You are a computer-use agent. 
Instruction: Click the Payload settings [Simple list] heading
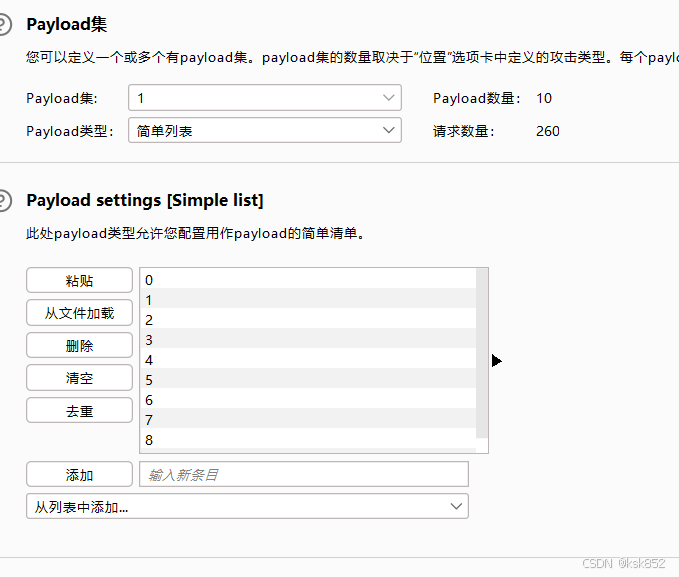145,201
